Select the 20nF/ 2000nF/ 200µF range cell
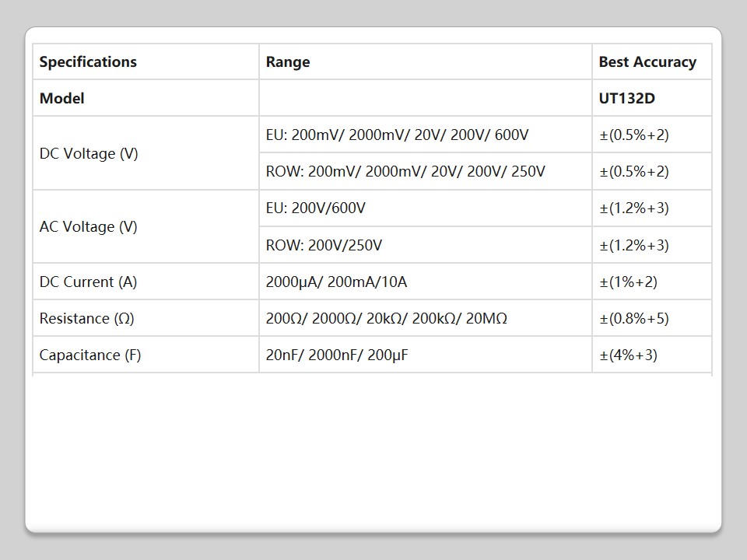 click(337, 355)
